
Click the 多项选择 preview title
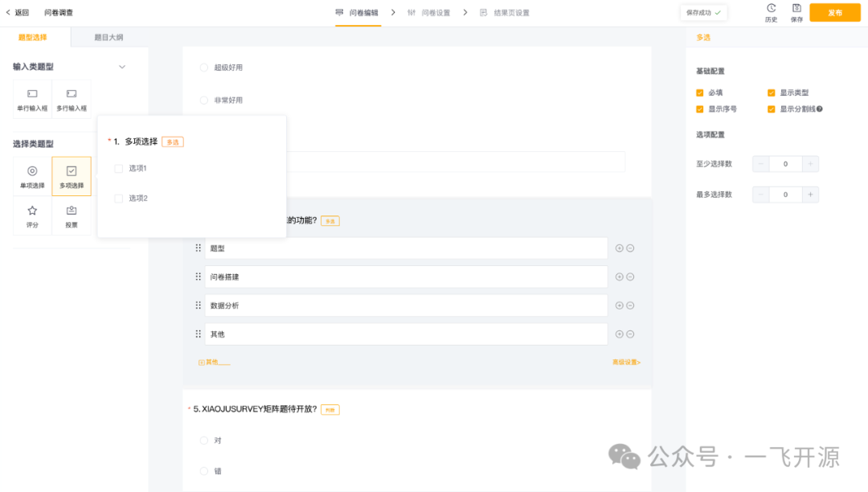pos(141,141)
